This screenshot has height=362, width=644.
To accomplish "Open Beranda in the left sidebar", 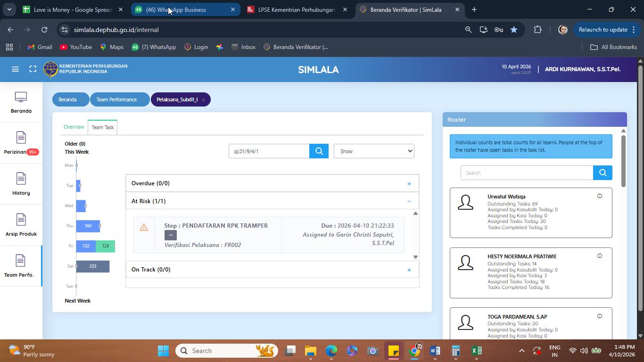I will pyautogui.click(x=21, y=103).
